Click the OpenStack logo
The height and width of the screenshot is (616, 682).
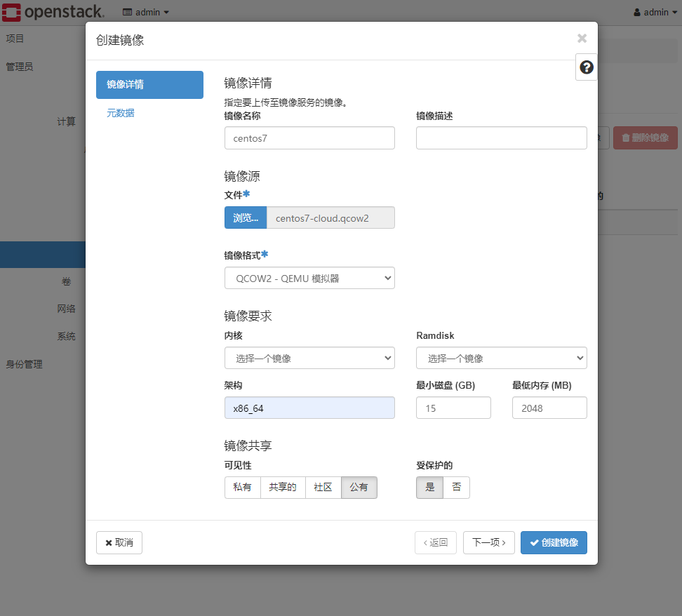(x=53, y=12)
